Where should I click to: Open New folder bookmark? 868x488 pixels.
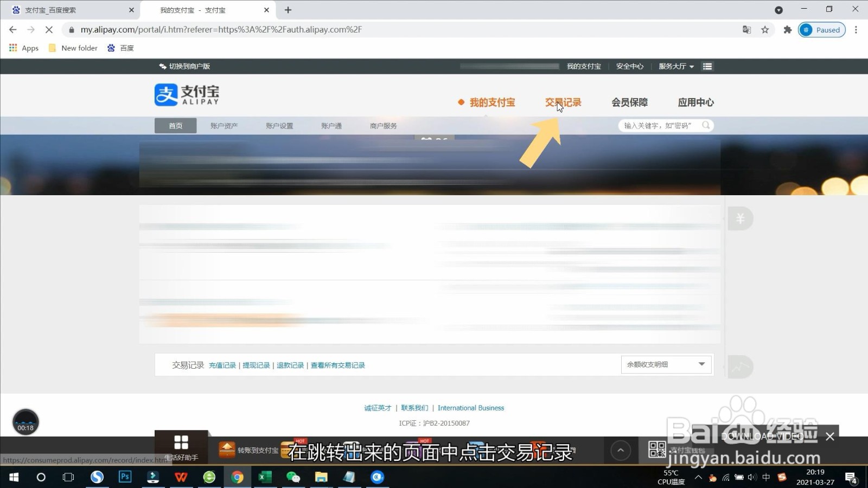coord(73,48)
